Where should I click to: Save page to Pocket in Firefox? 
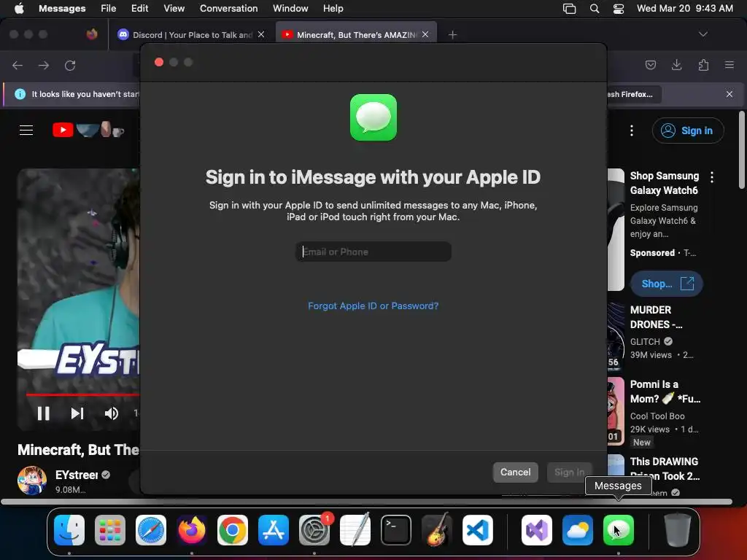650,65
